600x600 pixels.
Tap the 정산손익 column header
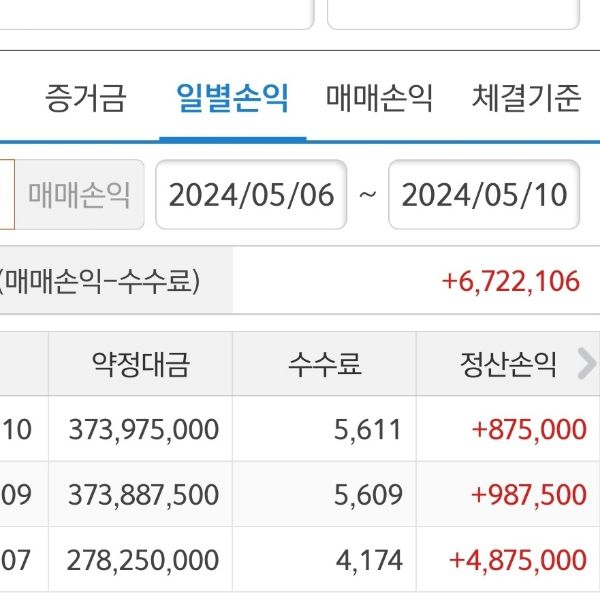click(507, 365)
